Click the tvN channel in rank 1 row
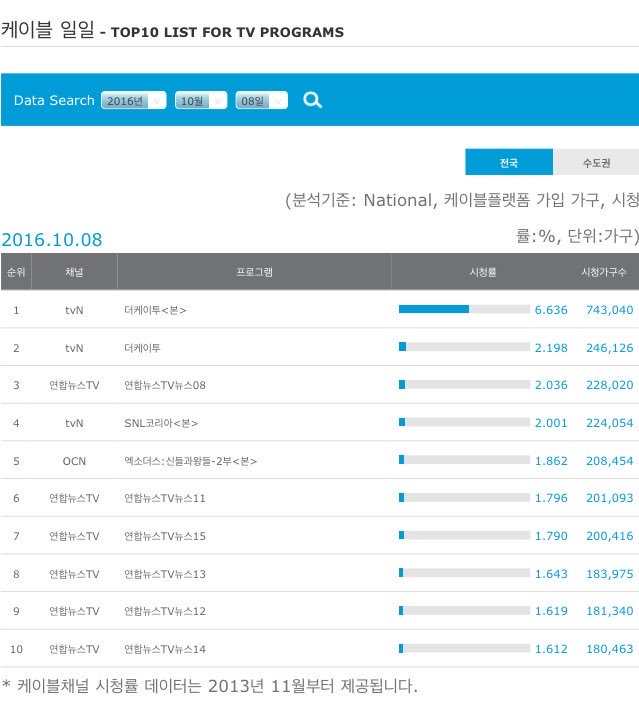 (74, 310)
